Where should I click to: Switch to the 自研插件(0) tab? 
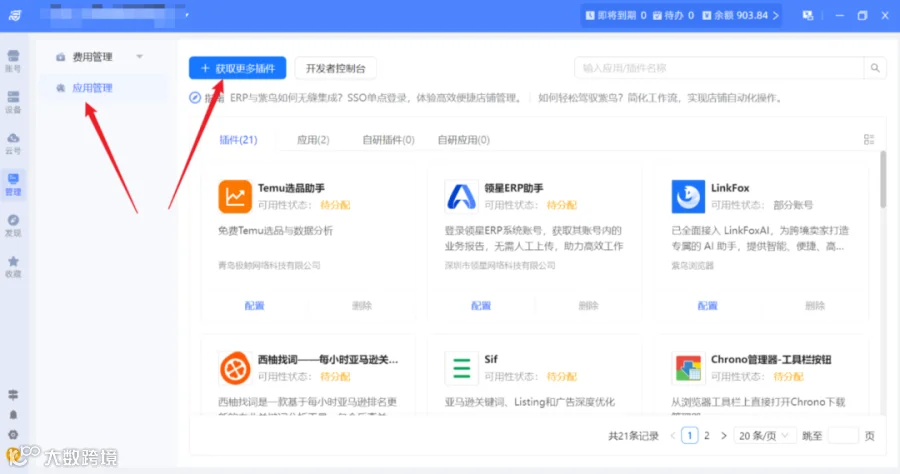388,139
